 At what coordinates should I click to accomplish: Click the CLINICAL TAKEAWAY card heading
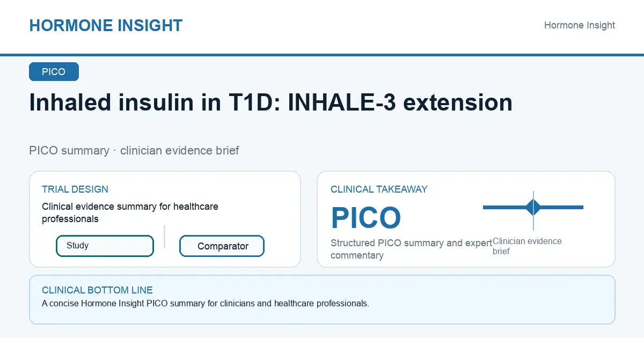pos(379,189)
